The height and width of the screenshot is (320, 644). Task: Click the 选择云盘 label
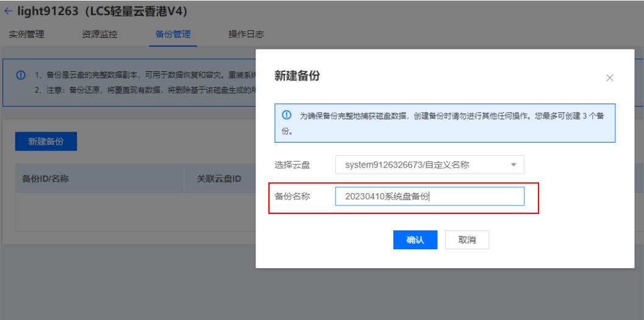click(x=292, y=165)
